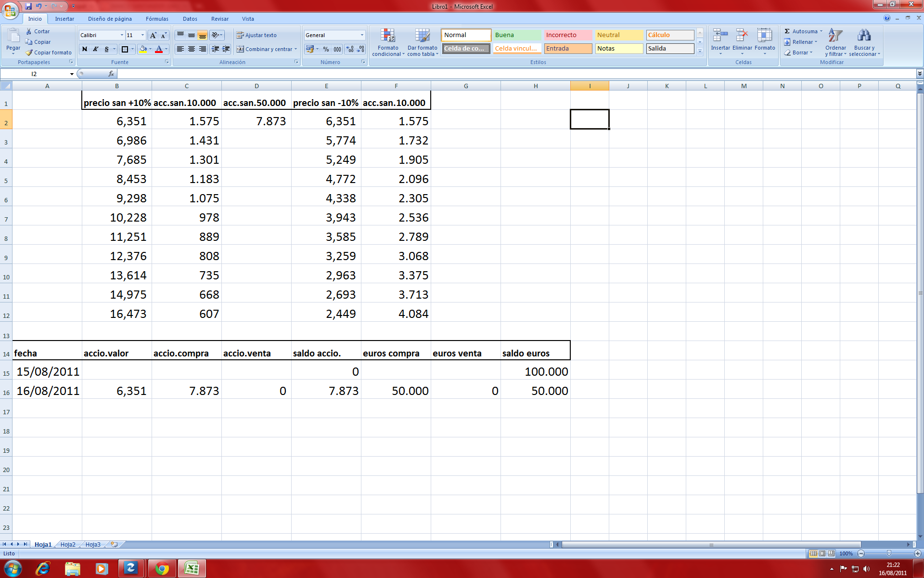Screen dimensions: 924x578
Task: Click the yellow fill color button
Action: [x=143, y=49]
